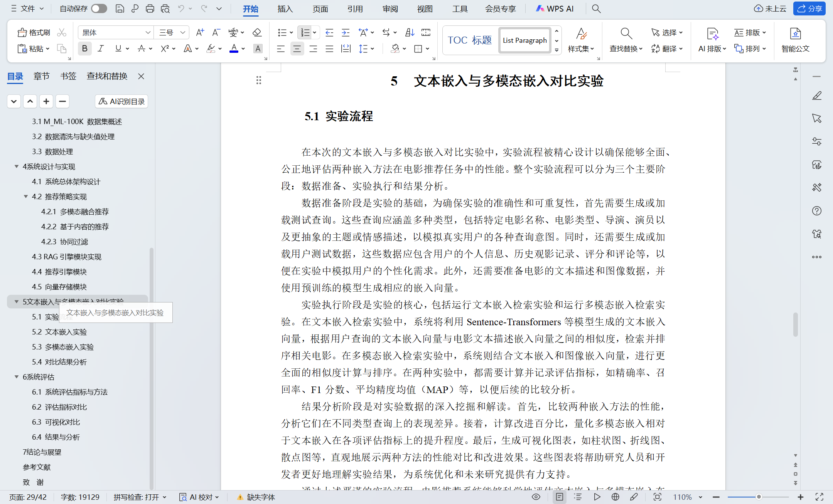Open the 文件 File menu dropdown
Image resolution: width=833 pixels, height=504 pixels.
(x=27, y=8)
